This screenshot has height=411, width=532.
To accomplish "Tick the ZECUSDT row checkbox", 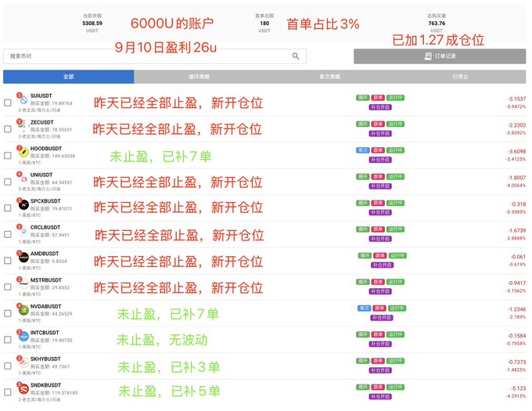I will [8, 129].
